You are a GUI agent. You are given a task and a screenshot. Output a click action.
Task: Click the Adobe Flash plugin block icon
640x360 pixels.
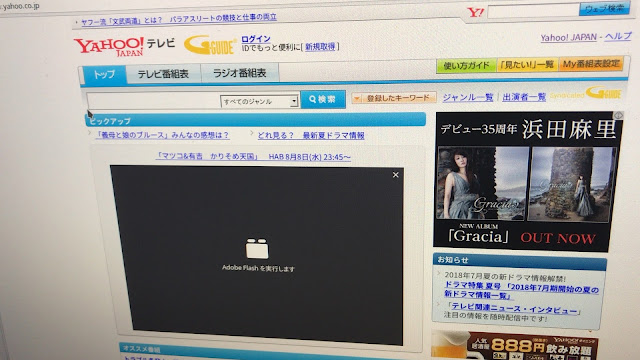[x=257, y=249]
